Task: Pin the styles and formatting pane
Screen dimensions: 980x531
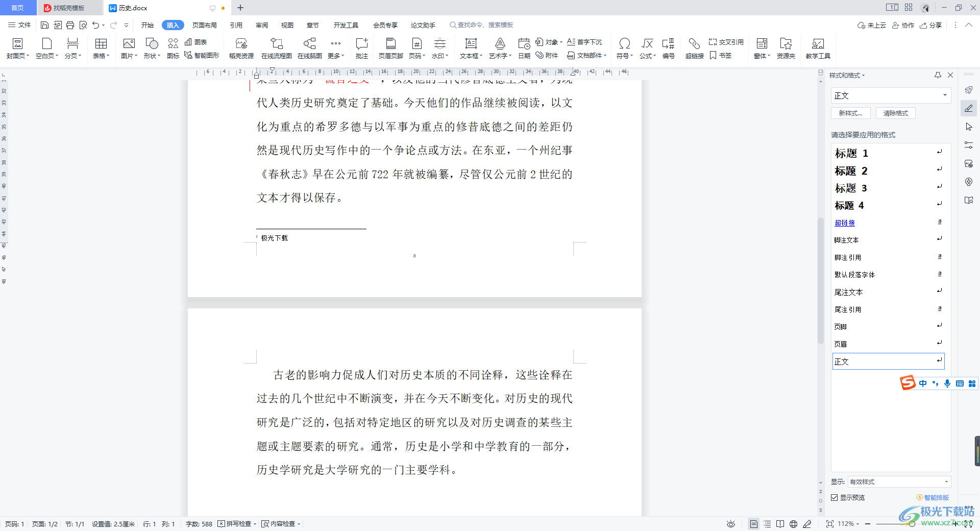Action: click(x=938, y=75)
